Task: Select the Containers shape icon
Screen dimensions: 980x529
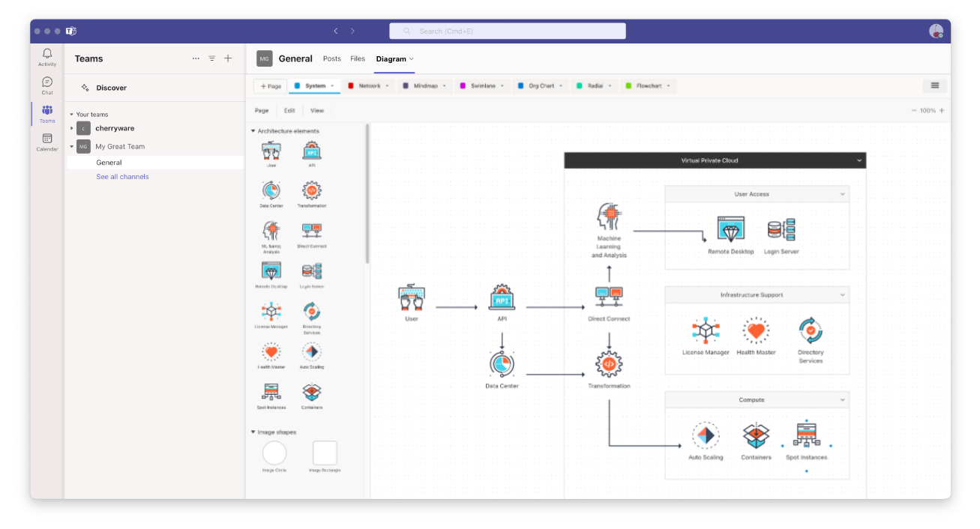Action: [x=311, y=393]
